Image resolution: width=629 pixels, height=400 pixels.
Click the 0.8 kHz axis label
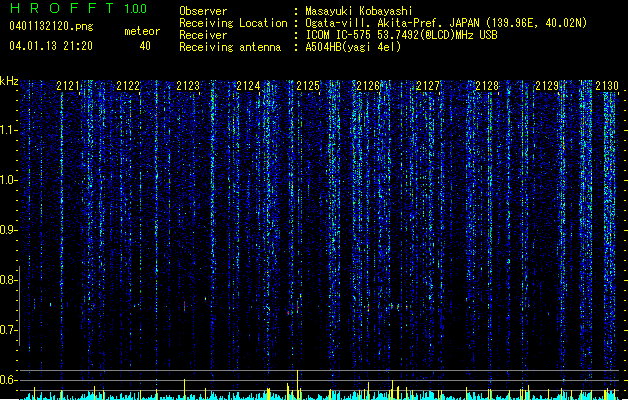8,280
